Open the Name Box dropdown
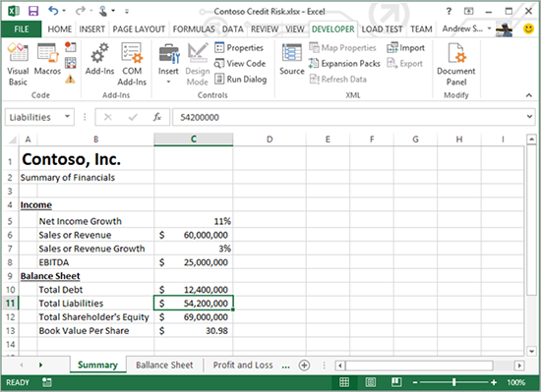The width and height of the screenshot is (541, 392). pyautogui.click(x=67, y=117)
